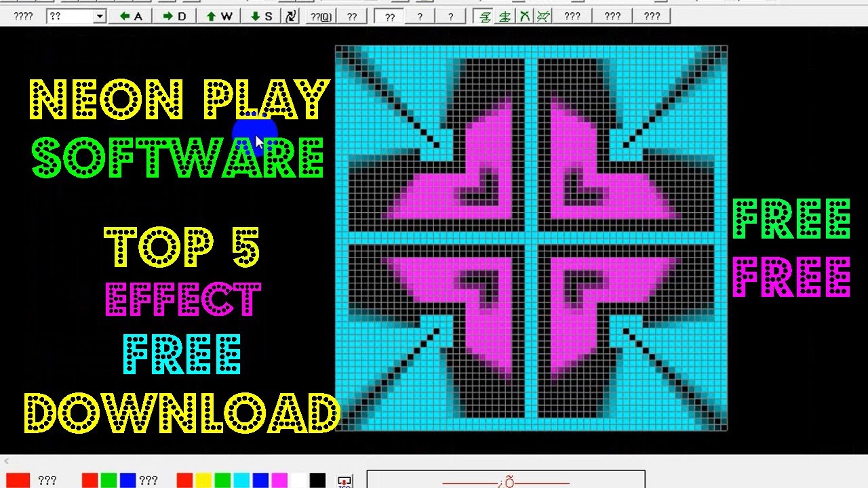The image size is (868, 488).
Task: Click the up arrow W shift button
Action: (x=218, y=16)
